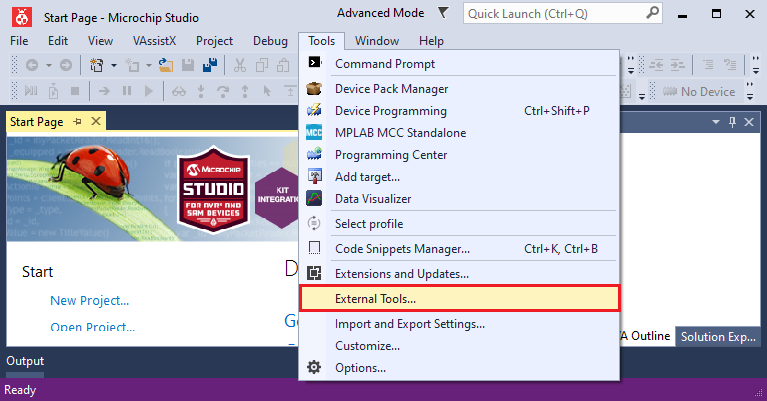Open the View menu

[x=100, y=41]
